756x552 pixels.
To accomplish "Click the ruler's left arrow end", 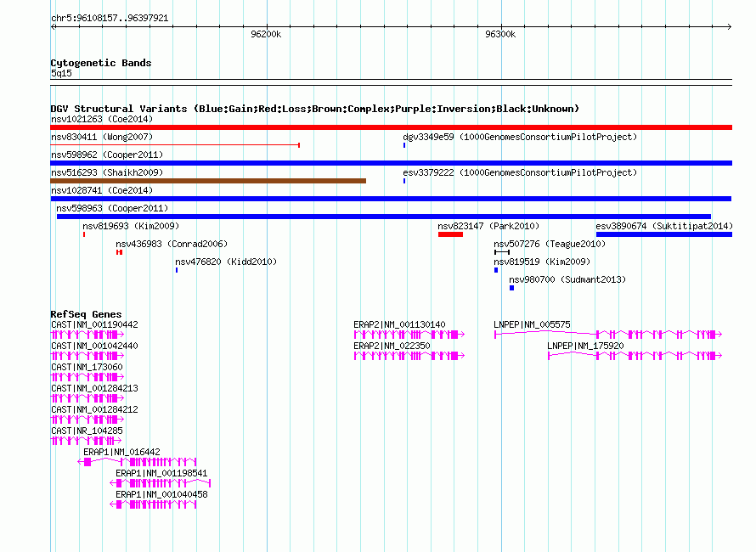I will [54, 26].
